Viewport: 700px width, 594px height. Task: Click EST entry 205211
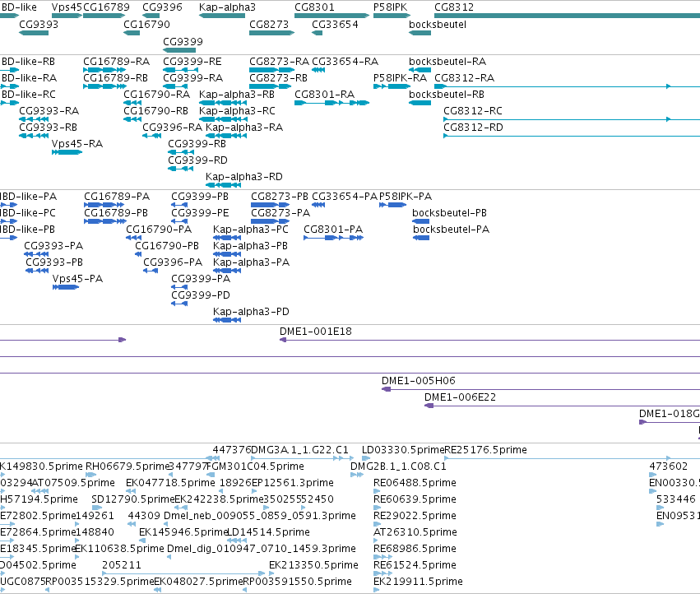coord(122,565)
